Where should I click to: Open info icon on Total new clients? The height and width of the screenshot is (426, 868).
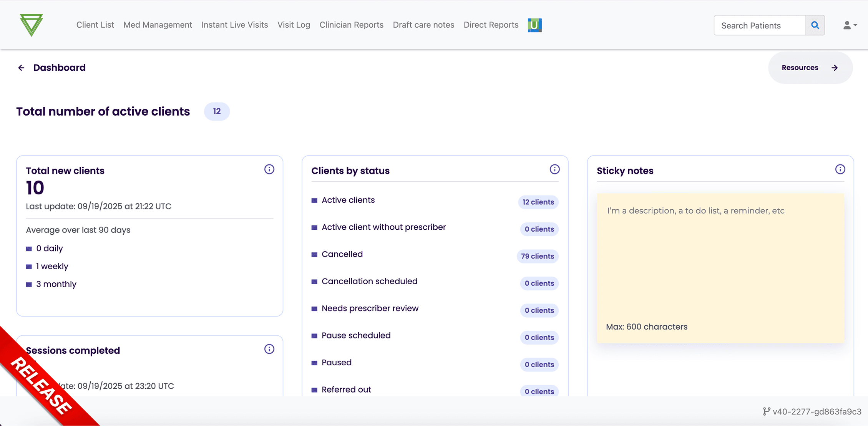(269, 169)
